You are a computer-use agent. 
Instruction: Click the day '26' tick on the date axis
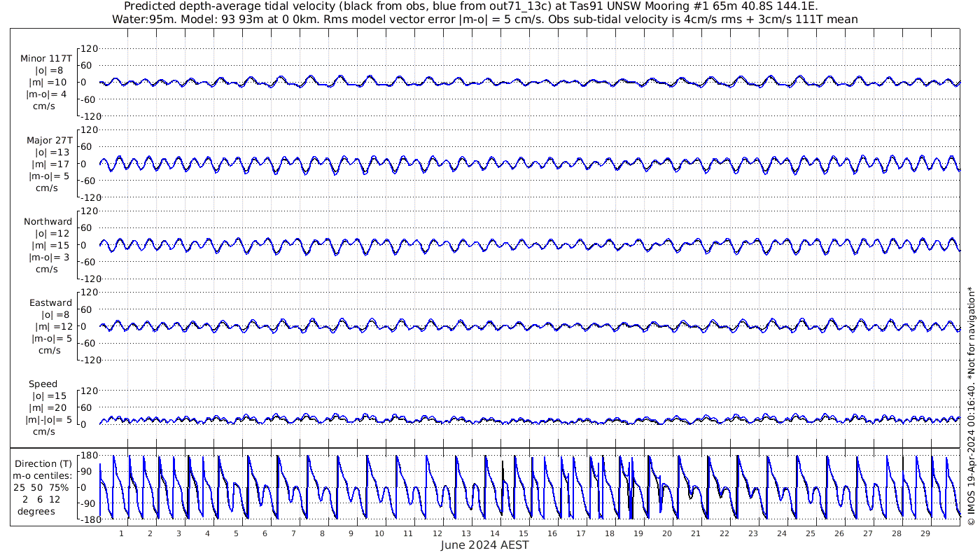pyautogui.click(x=839, y=533)
